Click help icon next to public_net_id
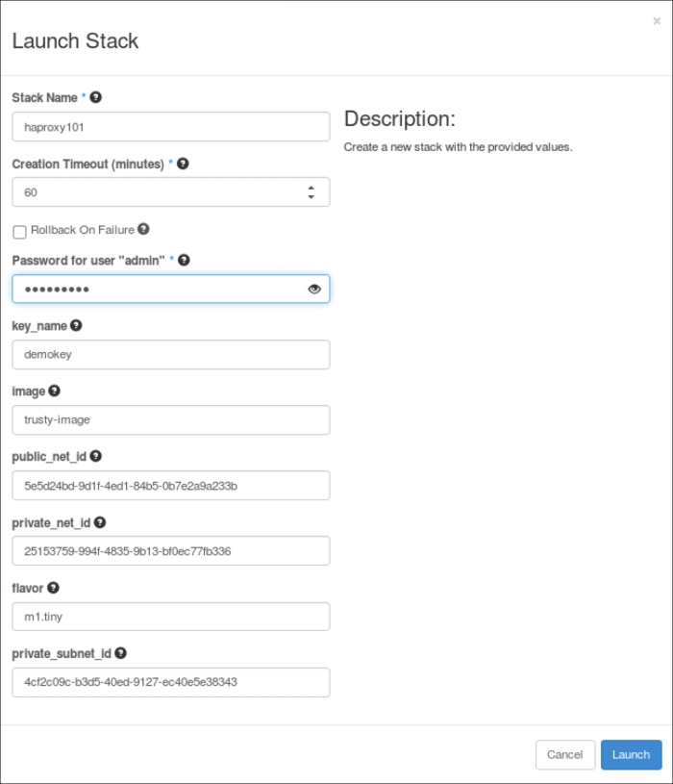 point(95,457)
